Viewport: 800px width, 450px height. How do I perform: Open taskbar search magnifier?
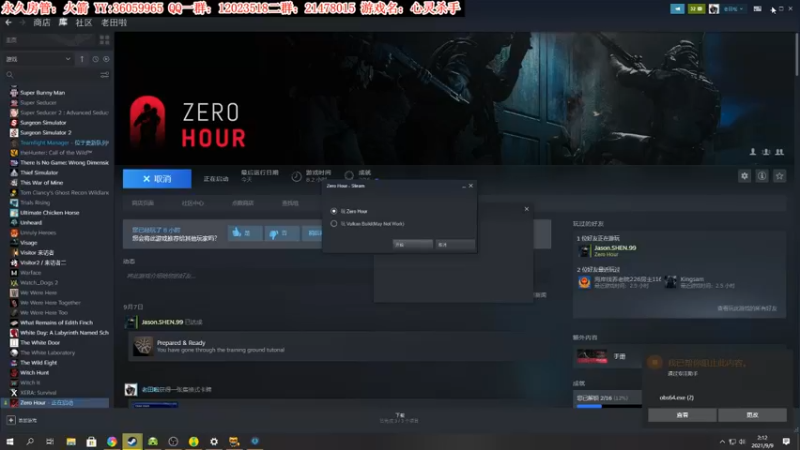coord(30,441)
